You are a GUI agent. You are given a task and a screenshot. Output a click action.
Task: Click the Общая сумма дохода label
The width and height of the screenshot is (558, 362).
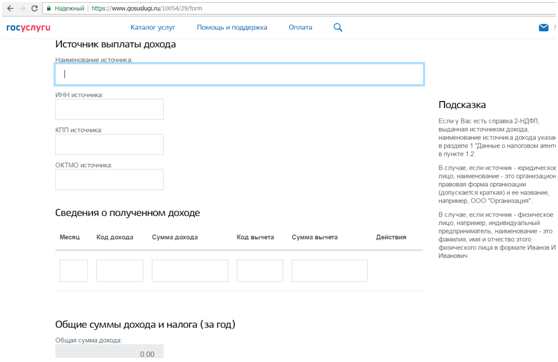88,340
